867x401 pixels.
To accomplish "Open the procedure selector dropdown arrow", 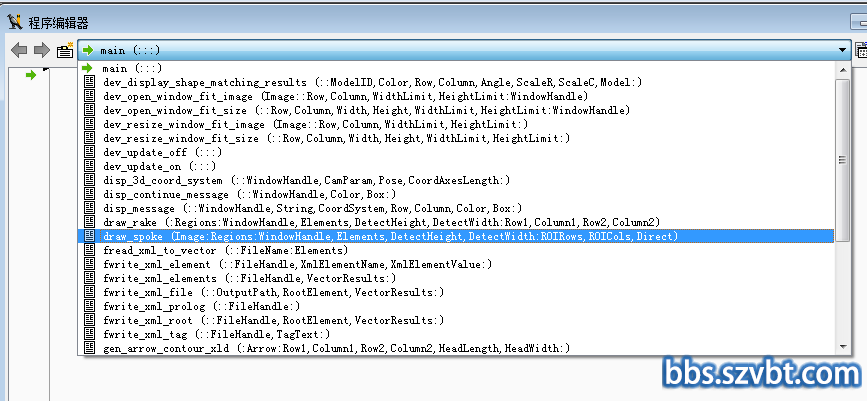I will (843, 50).
